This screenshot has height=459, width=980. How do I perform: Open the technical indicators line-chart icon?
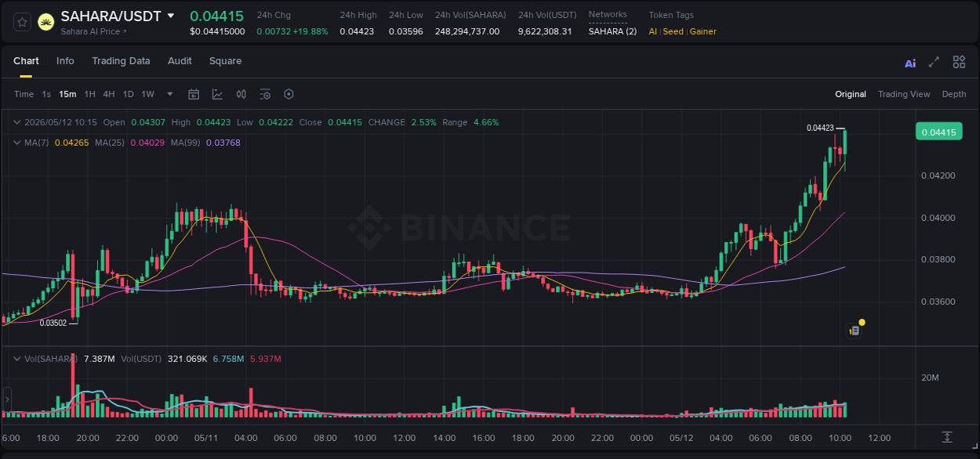point(217,94)
